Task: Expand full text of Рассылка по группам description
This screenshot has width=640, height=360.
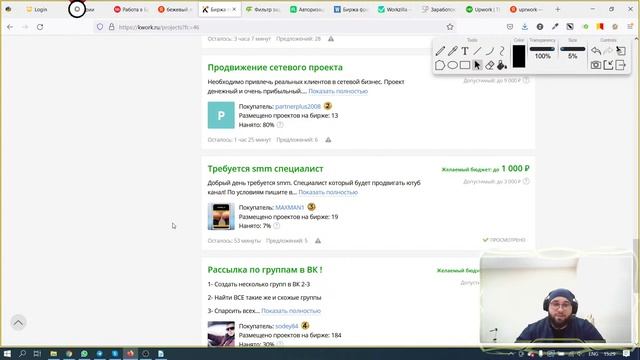Action: pyautogui.click(x=291, y=311)
